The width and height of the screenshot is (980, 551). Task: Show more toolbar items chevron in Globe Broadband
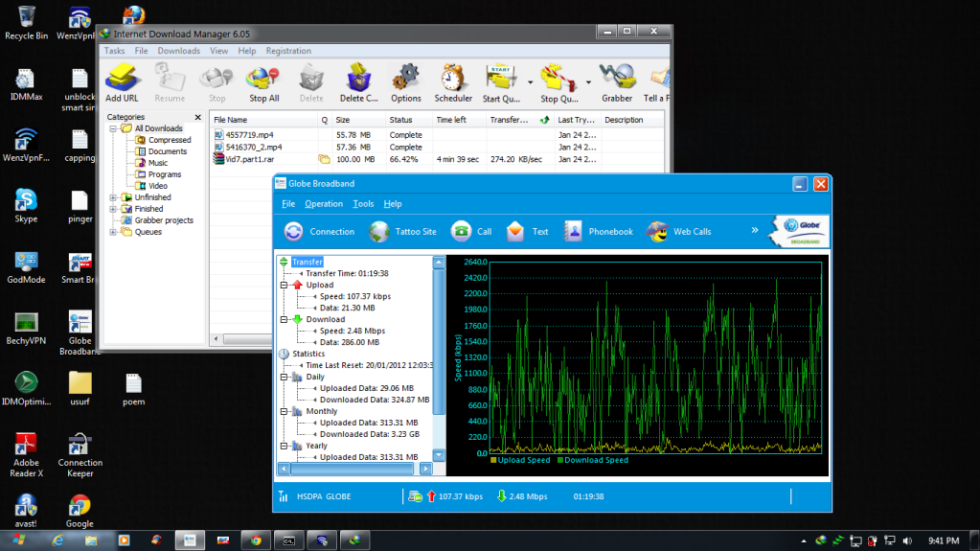click(754, 230)
